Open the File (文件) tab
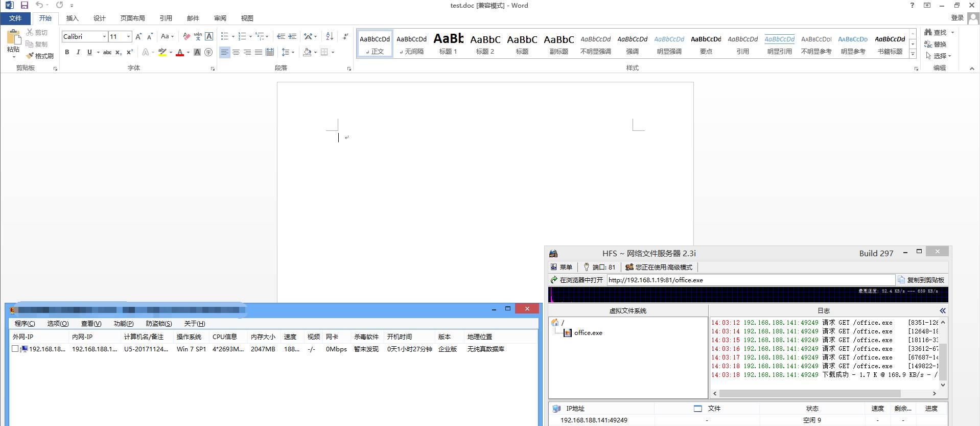The image size is (980, 426). (x=15, y=18)
